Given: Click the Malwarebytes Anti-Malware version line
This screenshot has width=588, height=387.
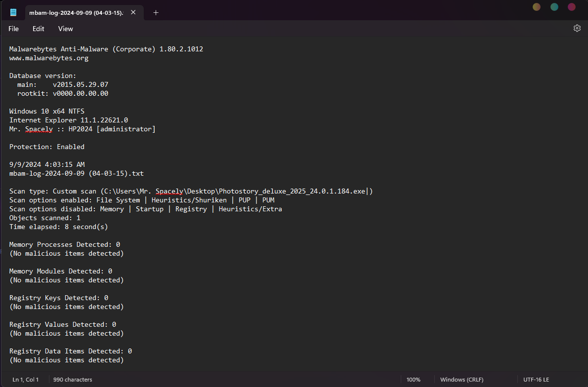Looking at the screenshot, I should point(106,49).
